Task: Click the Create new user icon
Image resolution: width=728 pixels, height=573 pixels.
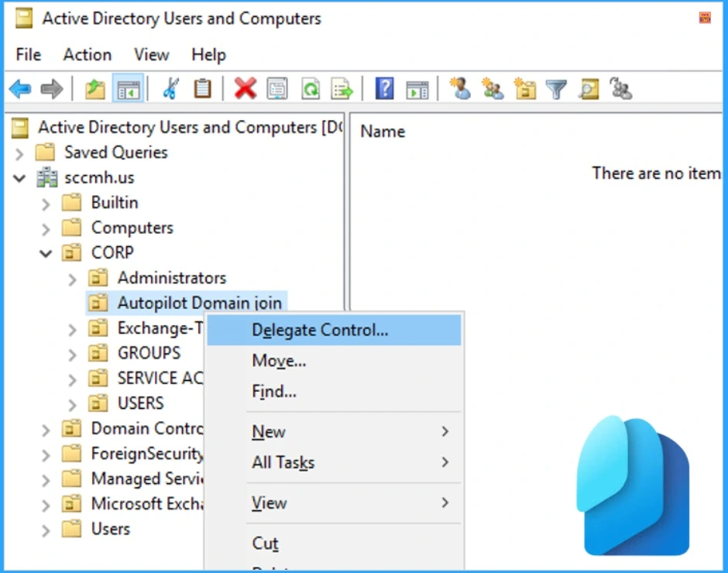Action: 460,88
